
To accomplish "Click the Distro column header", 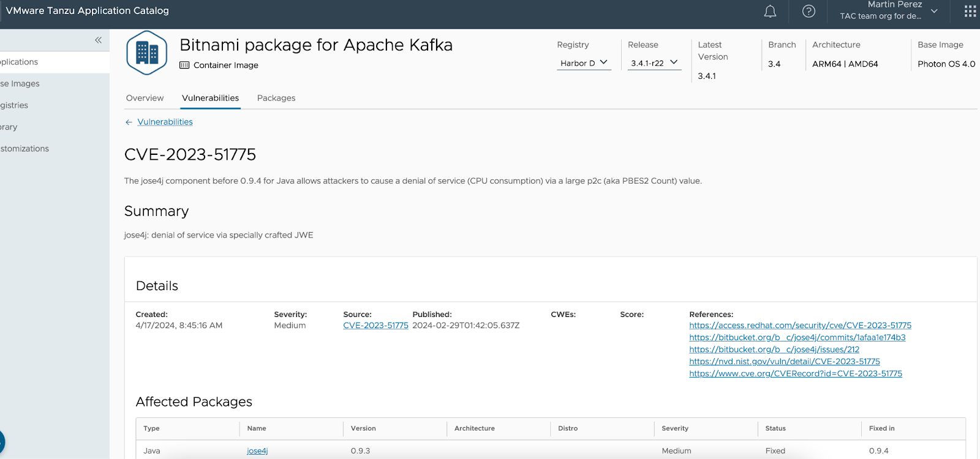I will [x=568, y=428].
